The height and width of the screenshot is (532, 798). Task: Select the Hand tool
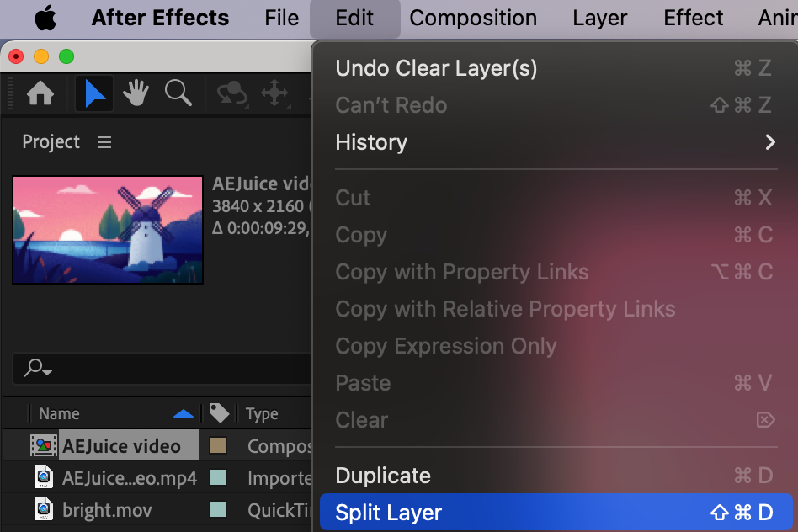pos(136,93)
